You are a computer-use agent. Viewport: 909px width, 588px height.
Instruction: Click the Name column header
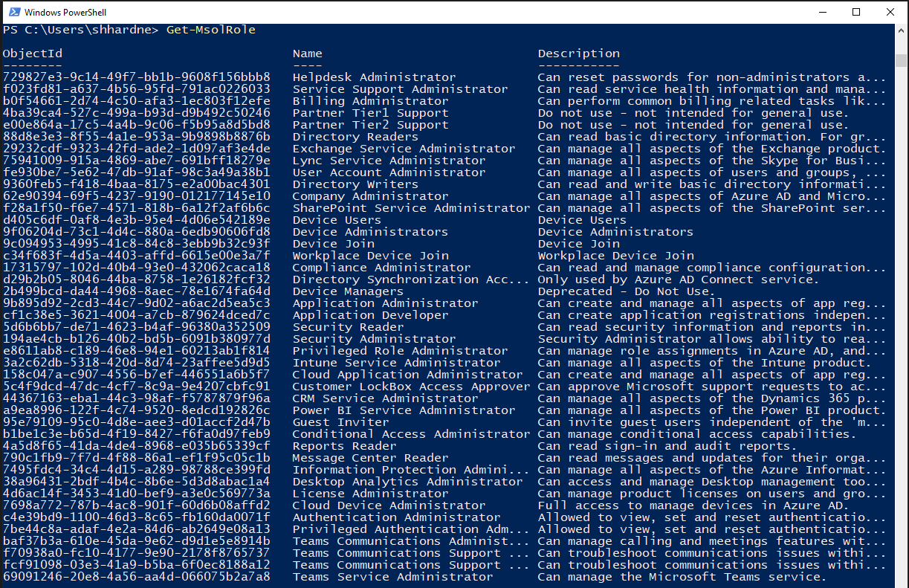307,54
